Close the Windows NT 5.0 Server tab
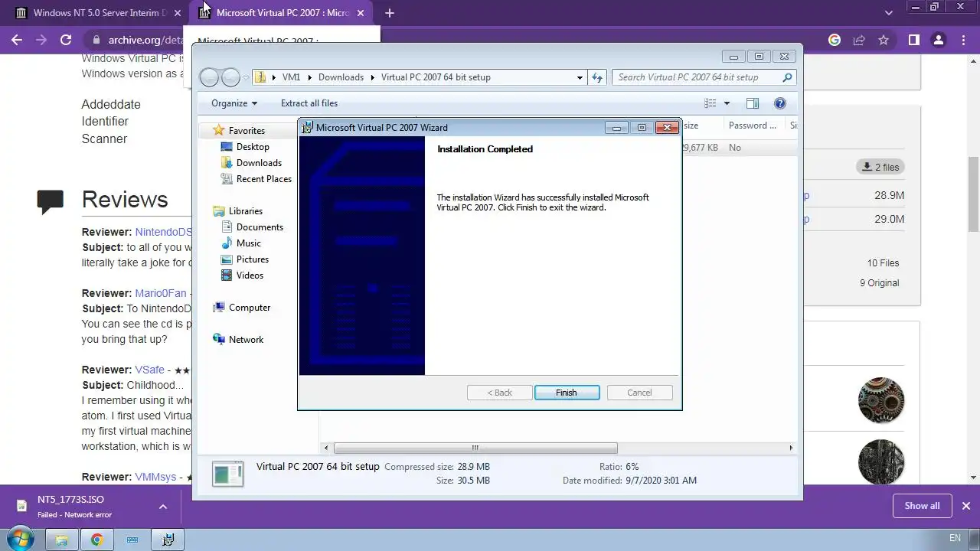This screenshot has width=980, height=551. coord(178,13)
